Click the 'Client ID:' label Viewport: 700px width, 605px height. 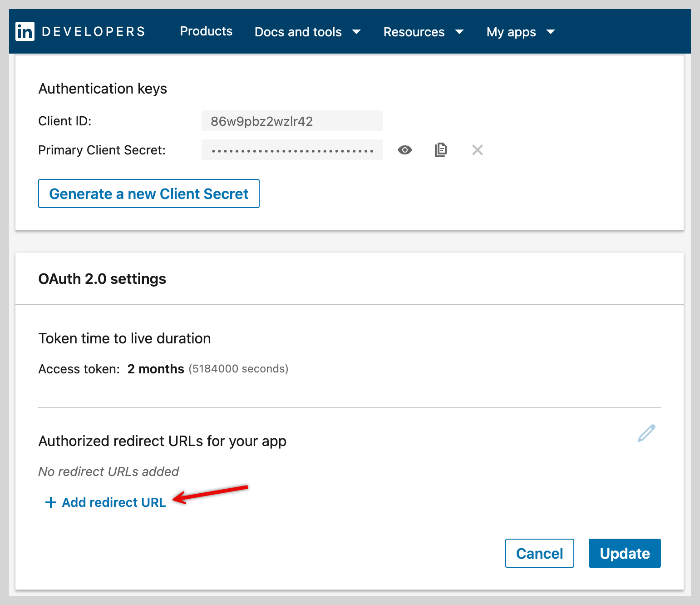click(65, 121)
